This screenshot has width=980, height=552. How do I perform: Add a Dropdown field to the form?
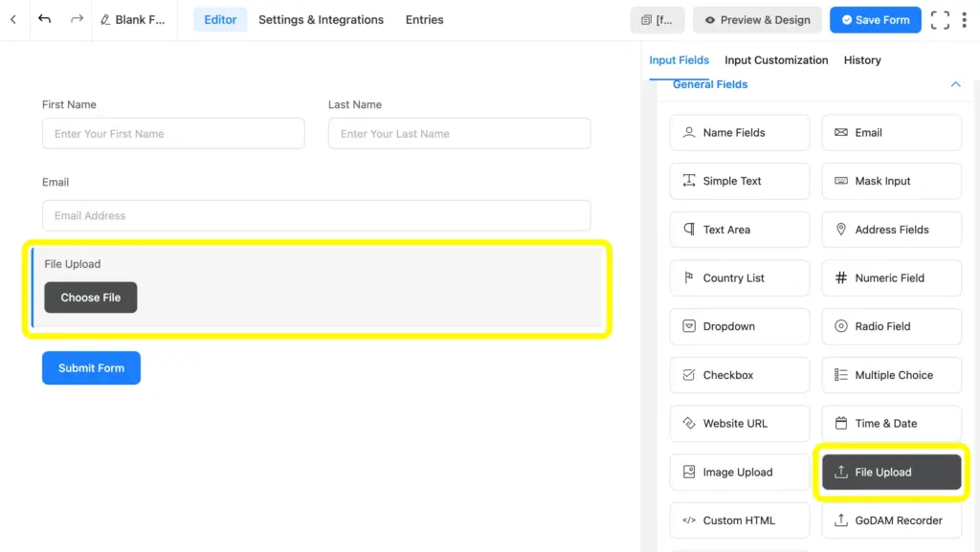coord(739,326)
